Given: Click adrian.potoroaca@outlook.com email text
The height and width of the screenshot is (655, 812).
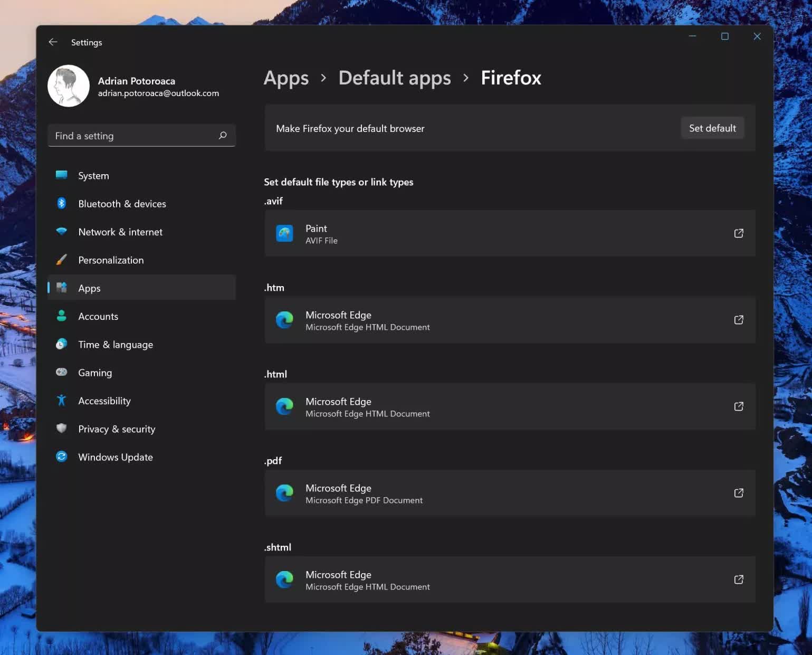Looking at the screenshot, I should 158,93.
